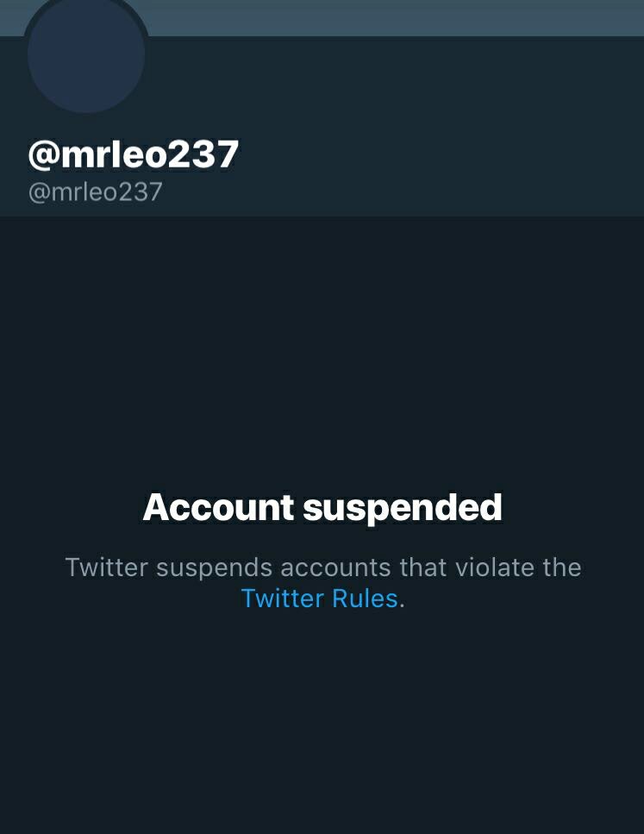
Task: Click the word "accounts" in the description
Action: (x=335, y=567)
